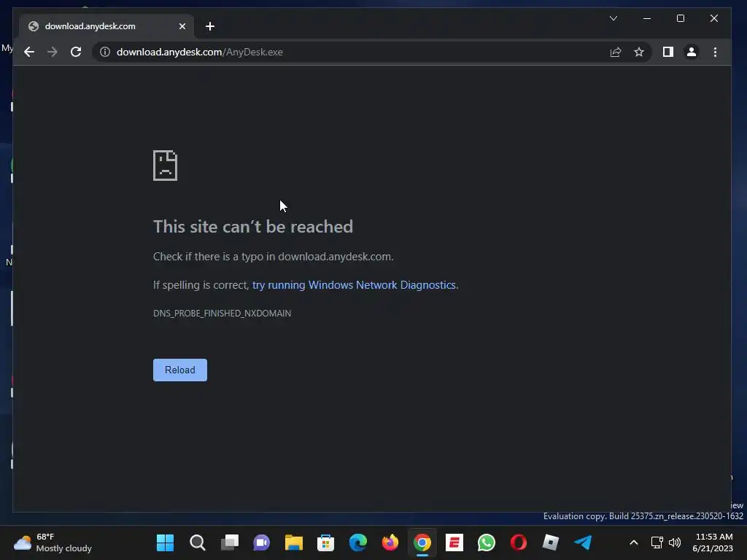The width and height of the screenshot is (747, 560).
Task: View site information icon in address bar
Action: click(x=105, y=52)
